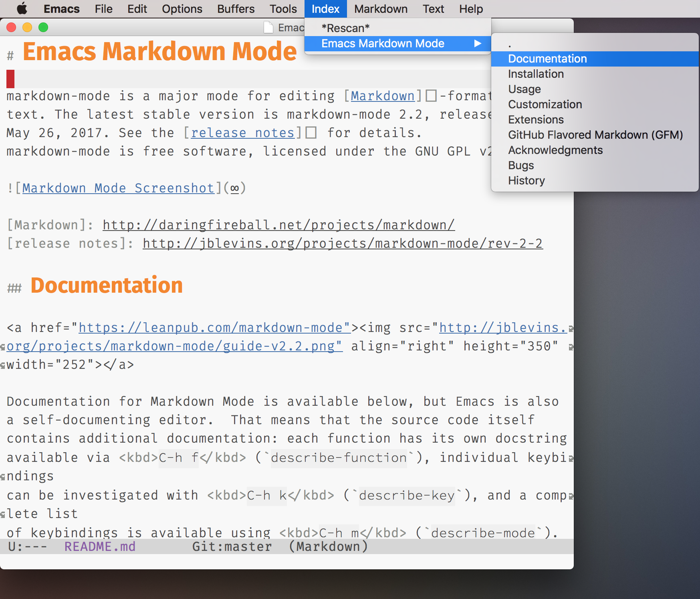This screenshot has height=599, width=700.
Task: Open the Options menu
Action: click(182, 8)
